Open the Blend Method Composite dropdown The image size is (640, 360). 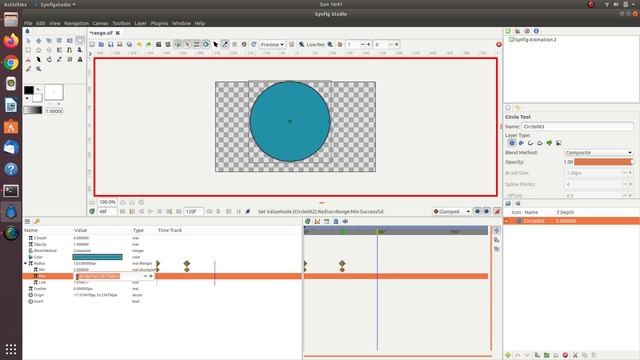pos(599,153)
